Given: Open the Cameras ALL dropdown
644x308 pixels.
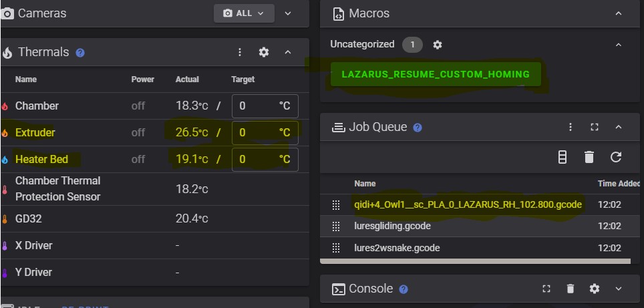Looking at the screenshot, I should (x=245, y=13).
